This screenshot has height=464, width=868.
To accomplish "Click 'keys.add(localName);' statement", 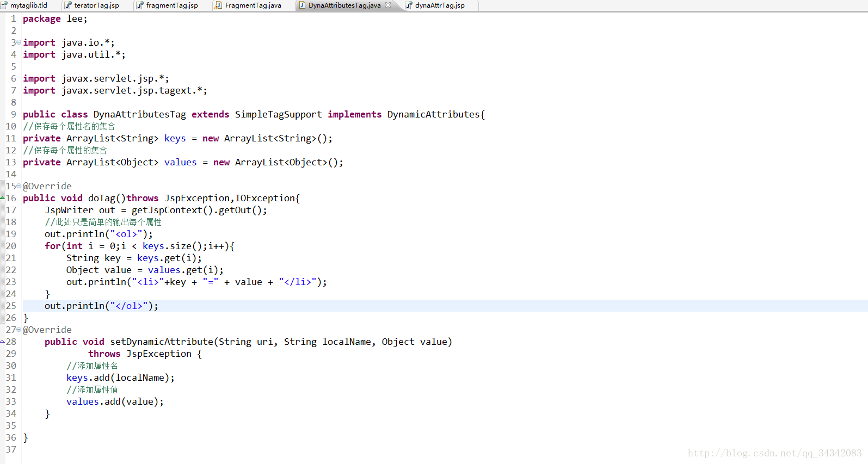I will (x=121, y=378).
